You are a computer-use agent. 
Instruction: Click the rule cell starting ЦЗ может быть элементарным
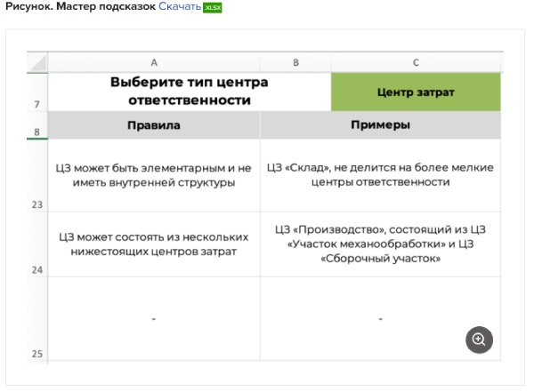pos(154,175)
